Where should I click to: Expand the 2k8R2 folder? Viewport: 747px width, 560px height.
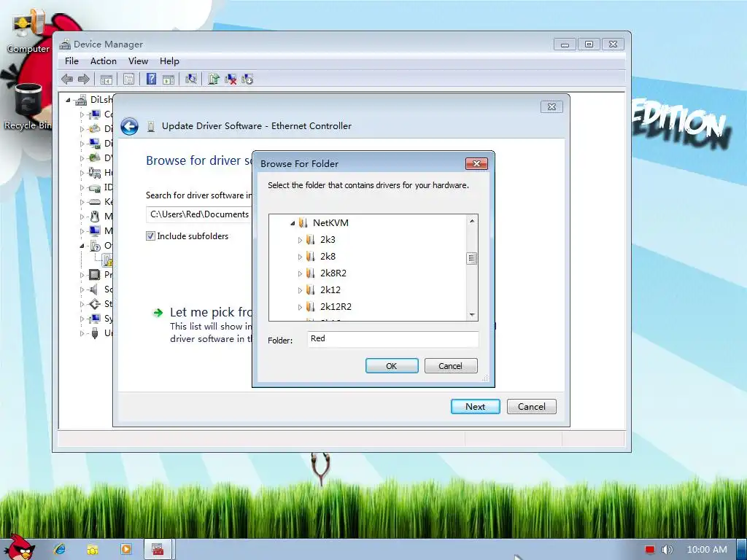click(300, 273)
